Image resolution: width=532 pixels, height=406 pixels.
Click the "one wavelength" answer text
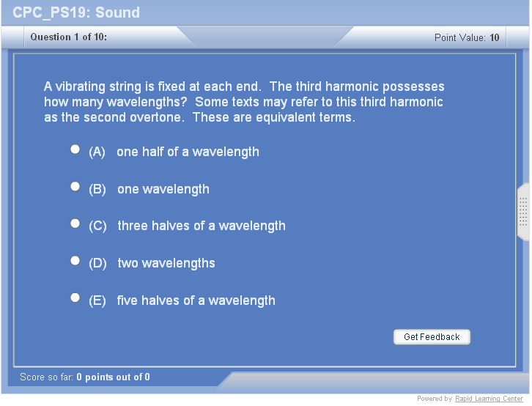[163, 189]
